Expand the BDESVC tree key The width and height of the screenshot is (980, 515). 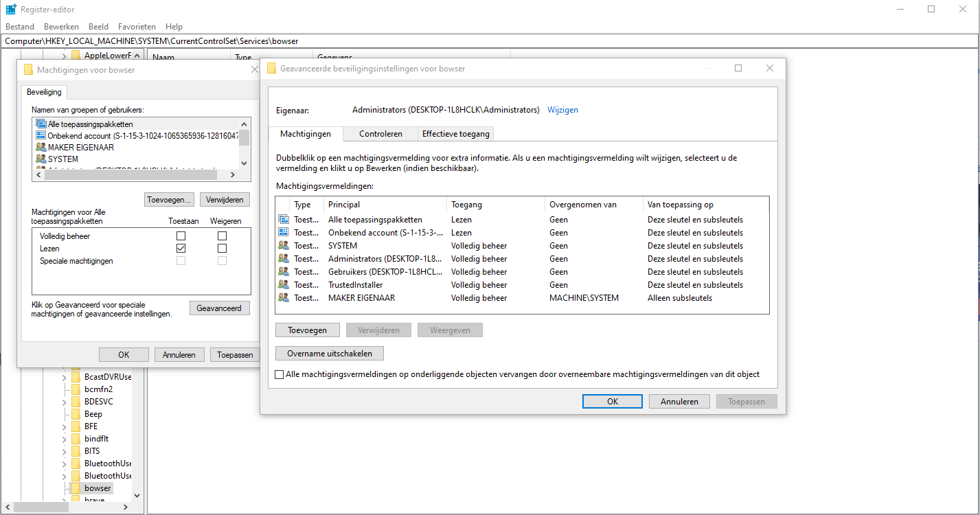[x=65, y=402]
